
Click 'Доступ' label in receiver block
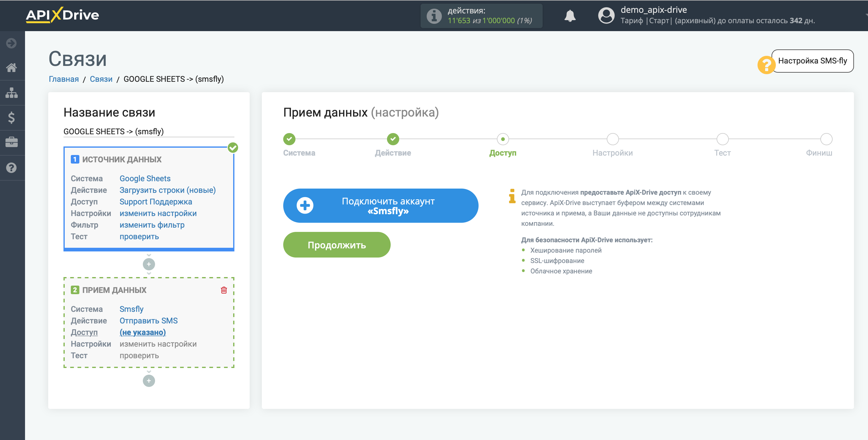[84, 332]
